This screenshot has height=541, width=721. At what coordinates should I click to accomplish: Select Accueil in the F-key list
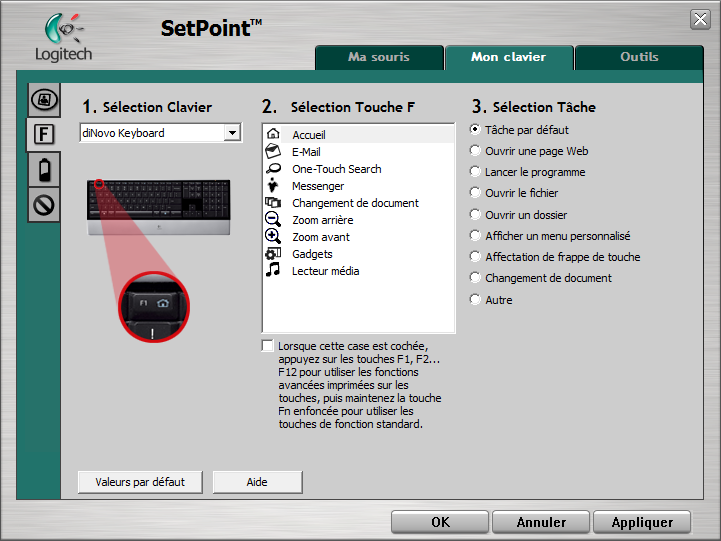click(358, 135)
